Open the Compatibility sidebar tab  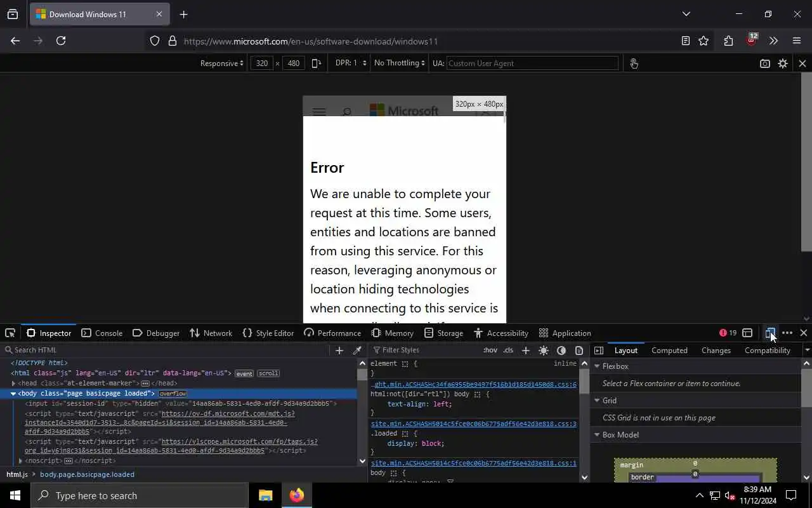[x=767, y=350]
